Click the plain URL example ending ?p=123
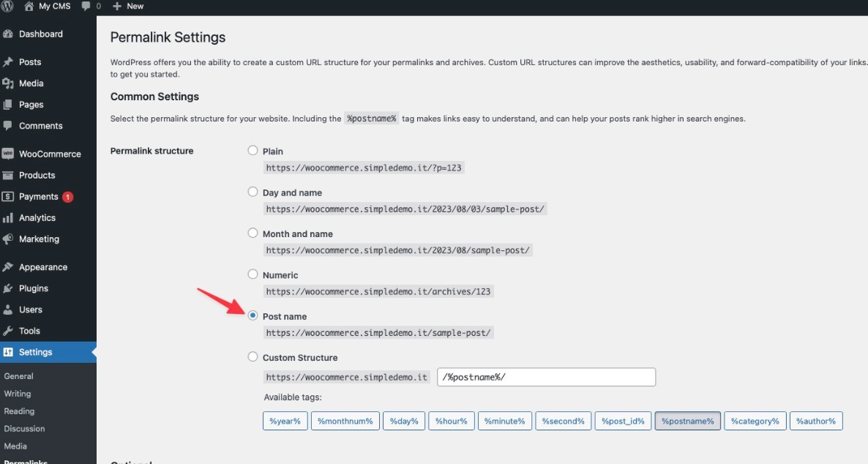 tap(364, 168)
